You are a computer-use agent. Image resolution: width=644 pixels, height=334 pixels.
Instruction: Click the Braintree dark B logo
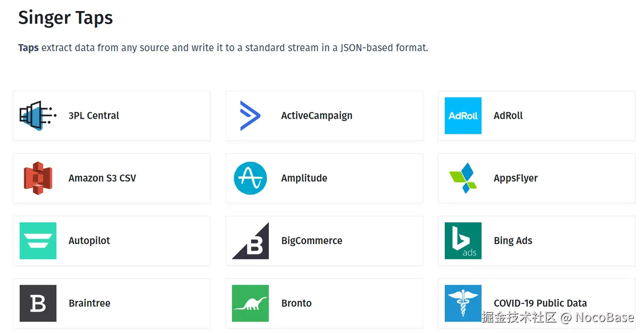38,303
